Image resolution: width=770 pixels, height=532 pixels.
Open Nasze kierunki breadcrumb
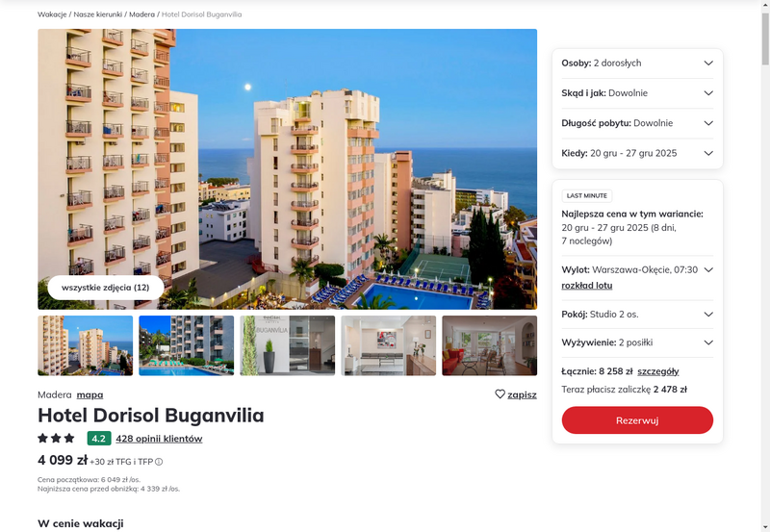click(98, 14)
